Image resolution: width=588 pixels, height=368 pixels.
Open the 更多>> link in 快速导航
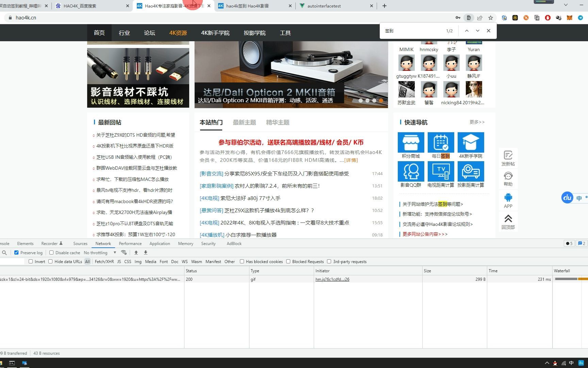(477, 122)
